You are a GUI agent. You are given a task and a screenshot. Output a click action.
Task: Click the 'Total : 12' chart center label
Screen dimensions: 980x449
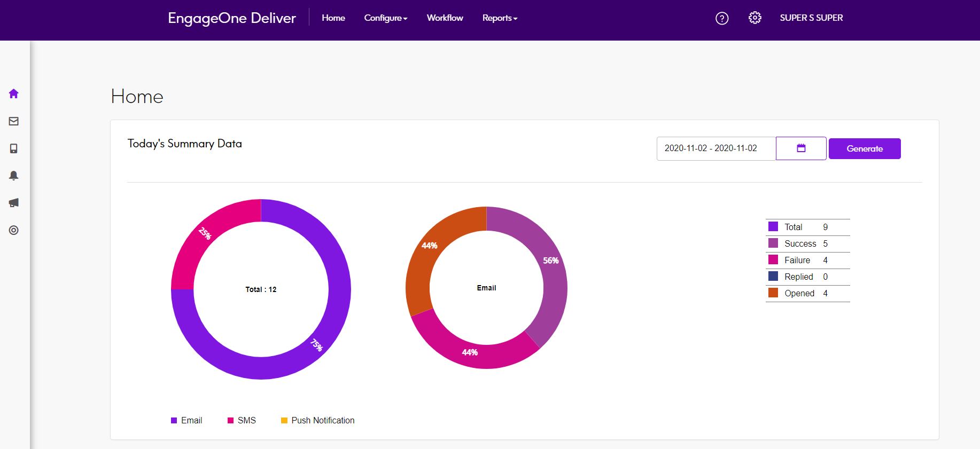(261, 289)
